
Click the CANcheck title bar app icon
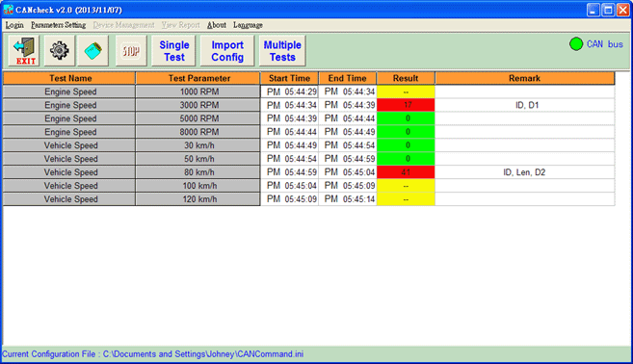[8, 10]
